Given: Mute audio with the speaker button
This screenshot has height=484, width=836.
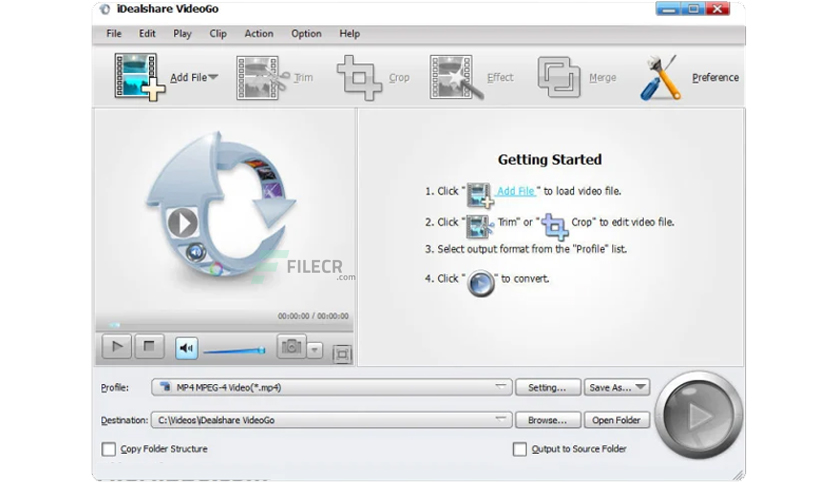Looking at the screenshot, I should [186, 348].
